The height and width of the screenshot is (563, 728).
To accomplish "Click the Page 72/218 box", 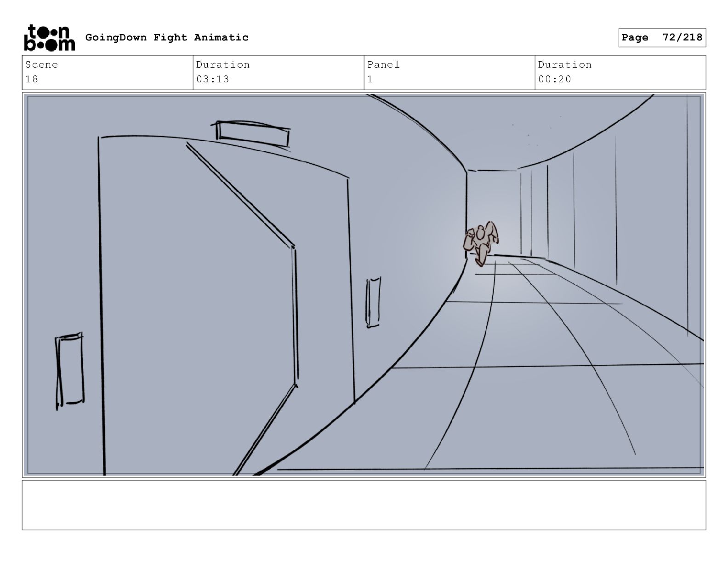I will pyautogui.click(x=662, y=37).
